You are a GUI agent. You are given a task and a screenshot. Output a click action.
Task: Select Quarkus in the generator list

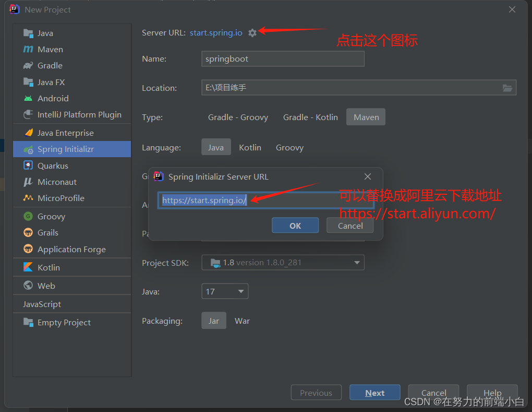coord(72,166)
